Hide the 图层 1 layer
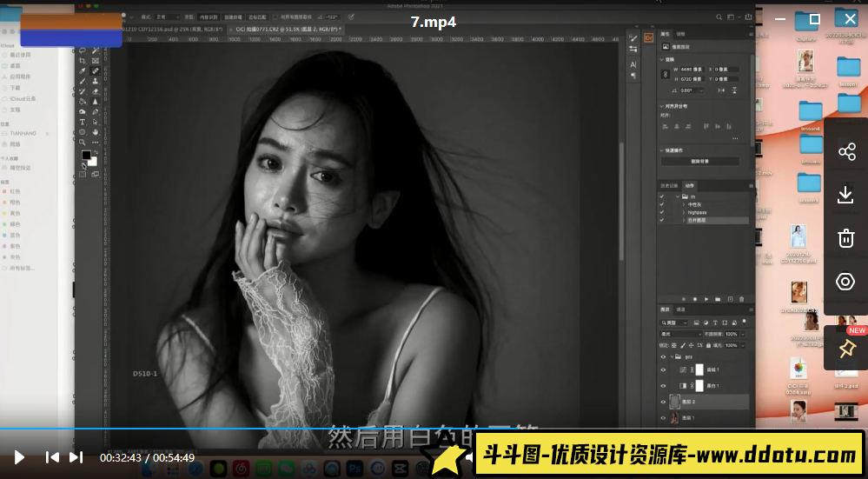 coord(663,417)
